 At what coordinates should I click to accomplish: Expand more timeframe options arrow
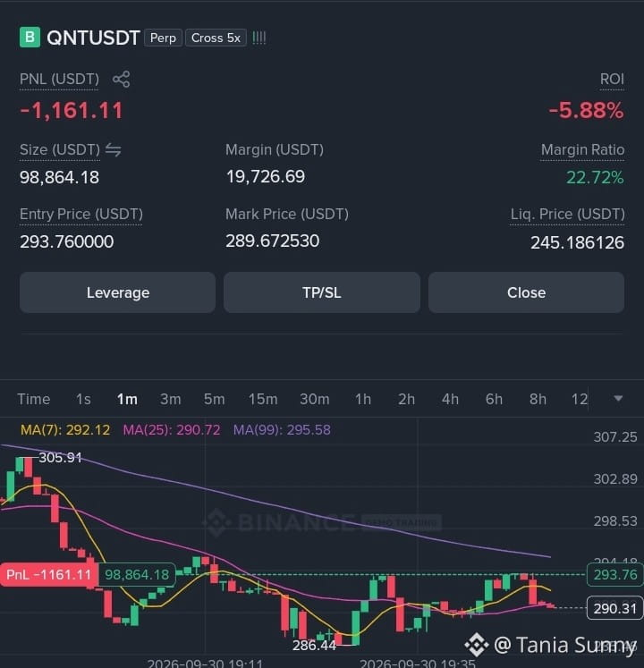[618, 399]
